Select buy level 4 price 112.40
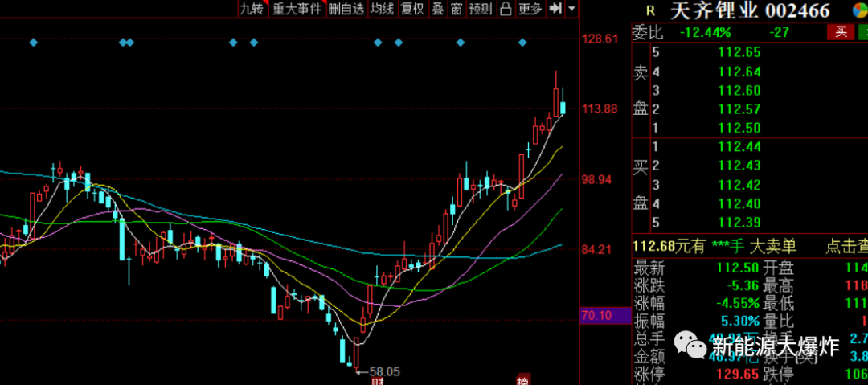The height and width of the screenshot is (385, 868). pos(739,204)
